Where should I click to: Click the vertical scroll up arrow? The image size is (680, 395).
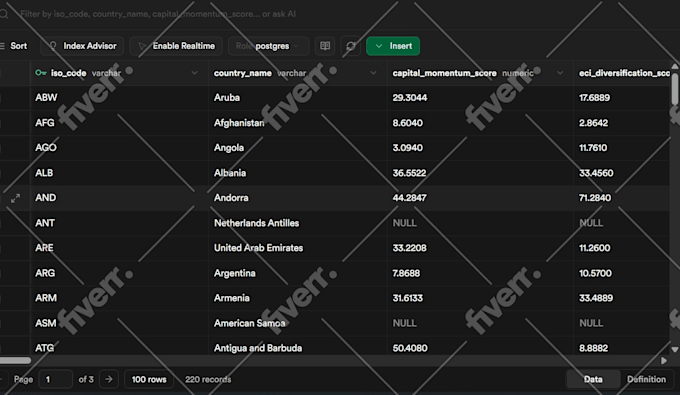click(x=675, y=66)
